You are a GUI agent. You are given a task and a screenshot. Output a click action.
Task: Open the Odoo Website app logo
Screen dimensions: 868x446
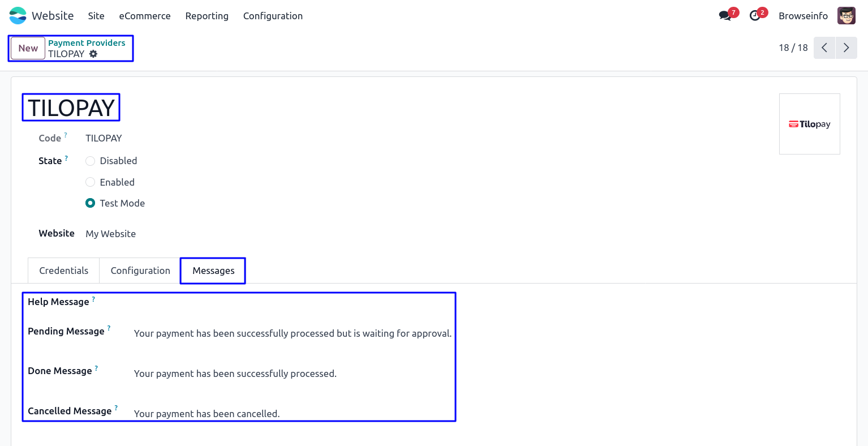(18, 16)
